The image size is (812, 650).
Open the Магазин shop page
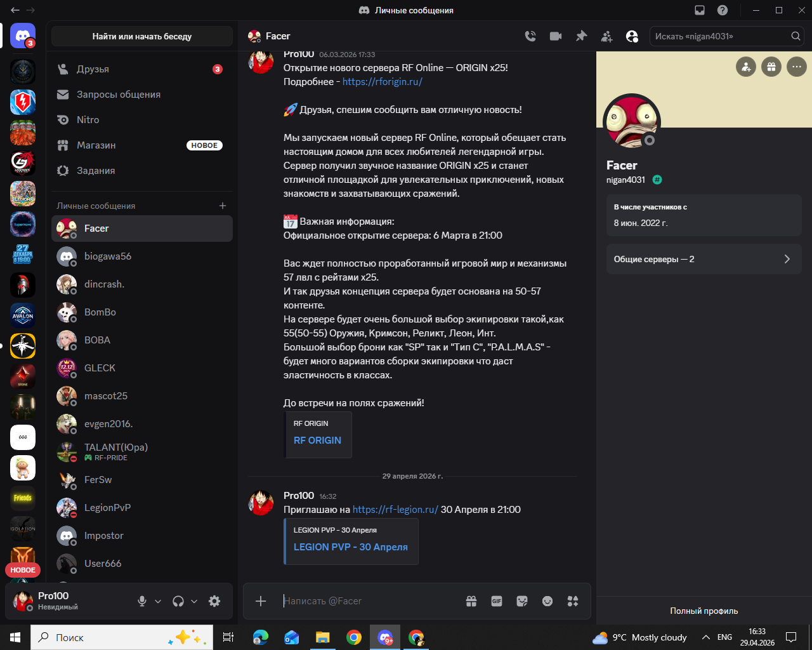142,145
